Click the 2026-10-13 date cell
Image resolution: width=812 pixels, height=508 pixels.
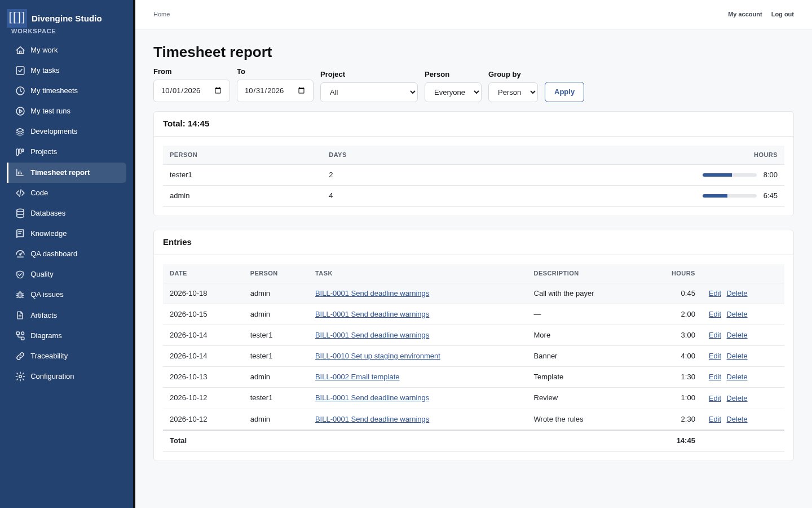[x=188, y=377]
